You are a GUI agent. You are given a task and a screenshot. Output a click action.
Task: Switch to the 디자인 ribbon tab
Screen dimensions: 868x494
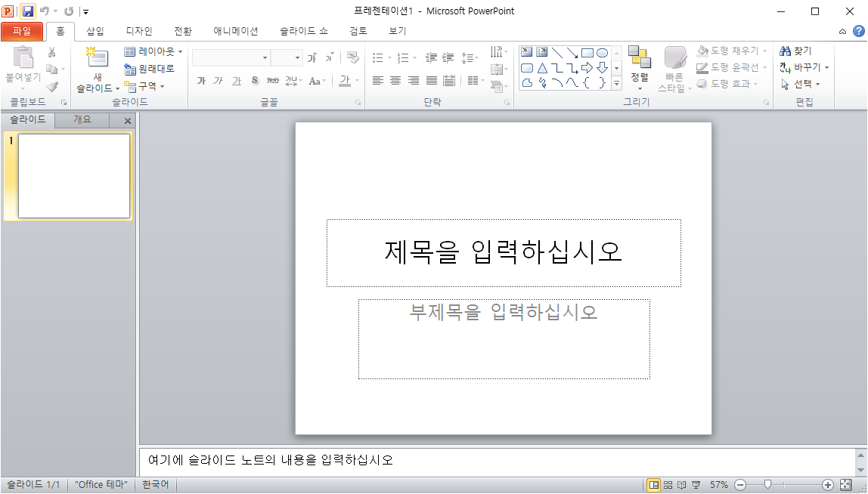point(139,32)
